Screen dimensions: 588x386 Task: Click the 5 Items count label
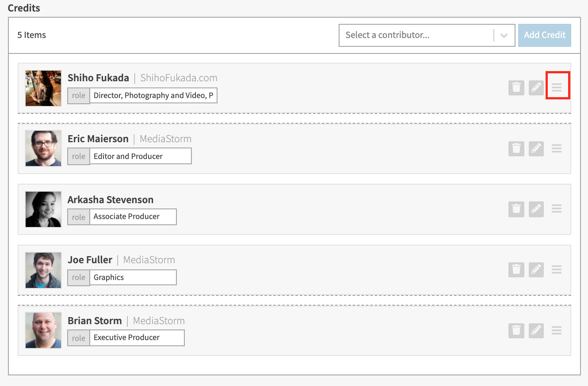click(x=32, y=35)
